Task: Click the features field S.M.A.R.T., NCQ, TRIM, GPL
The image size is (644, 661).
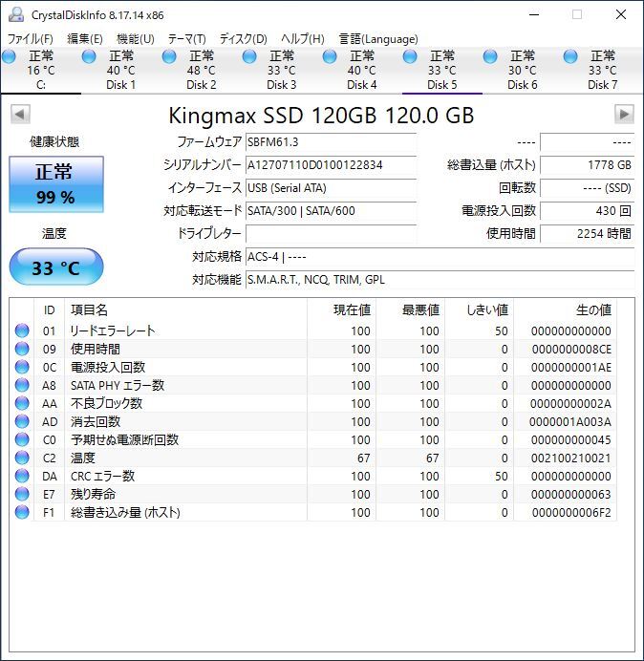Action: [440, 280]
